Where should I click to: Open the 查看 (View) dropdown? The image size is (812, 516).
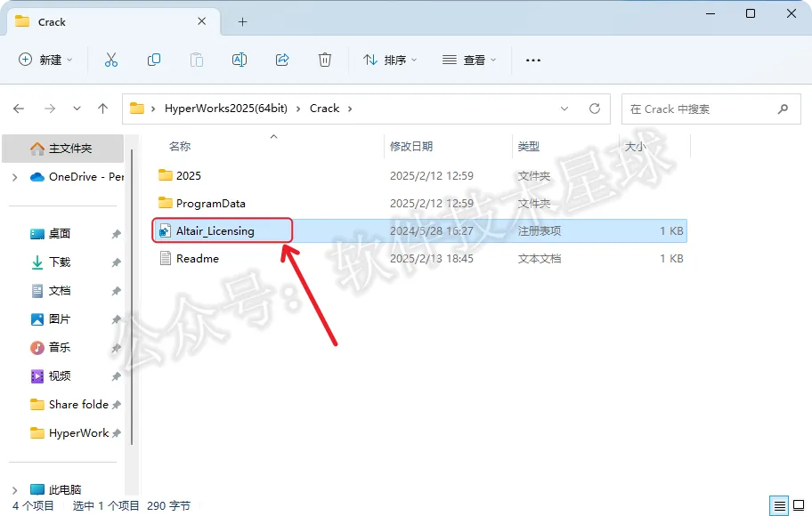[469, 60]
